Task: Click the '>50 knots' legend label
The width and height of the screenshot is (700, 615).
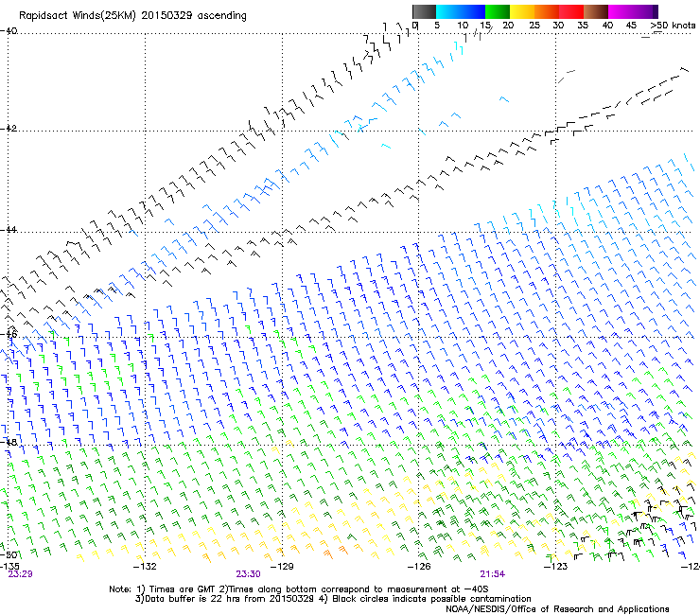Action: point(673,25)
